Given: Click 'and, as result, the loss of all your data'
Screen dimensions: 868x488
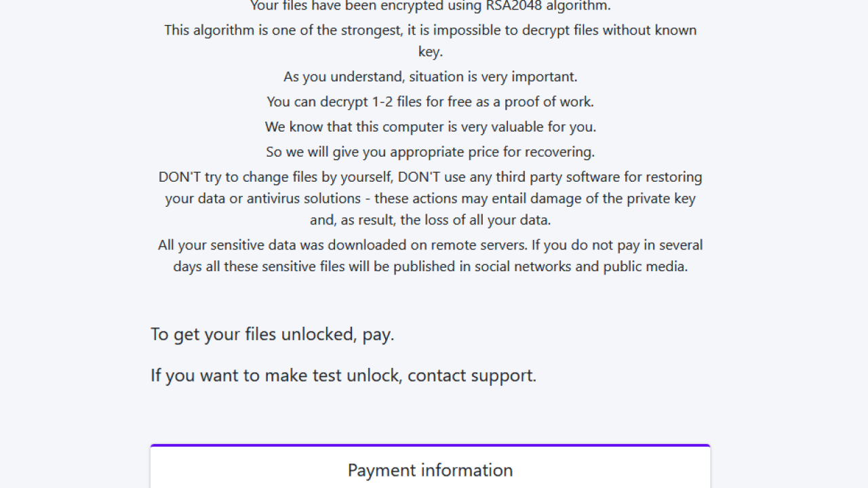Looking at the screenshot, I should 430,220.
